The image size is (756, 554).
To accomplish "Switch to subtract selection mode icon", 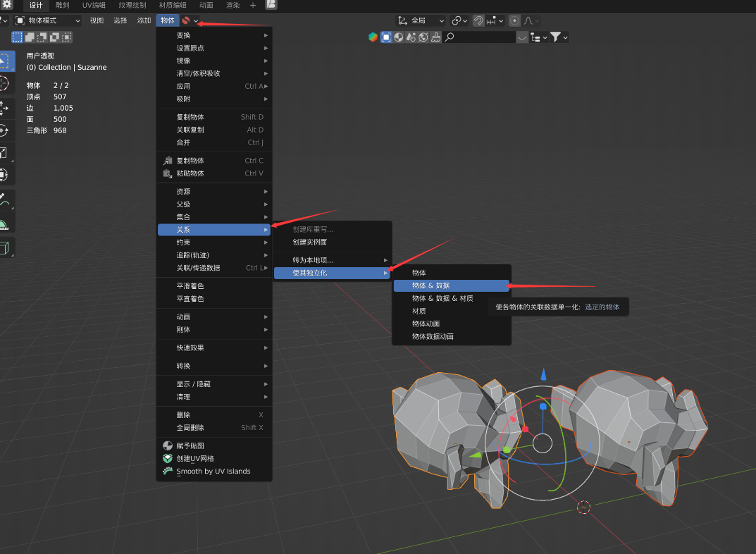I will pyautogui.click(x=42, y=37).
